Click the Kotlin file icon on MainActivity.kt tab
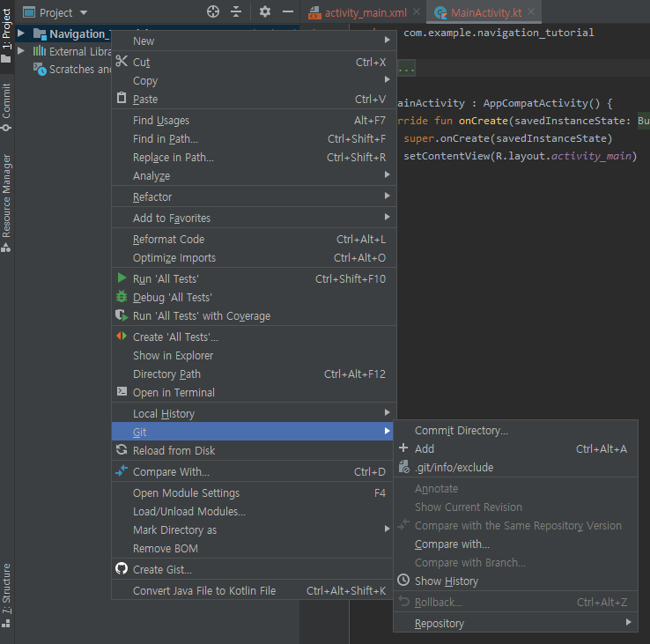The height and width of the screenshot is (644, 650). click(440, 13)
